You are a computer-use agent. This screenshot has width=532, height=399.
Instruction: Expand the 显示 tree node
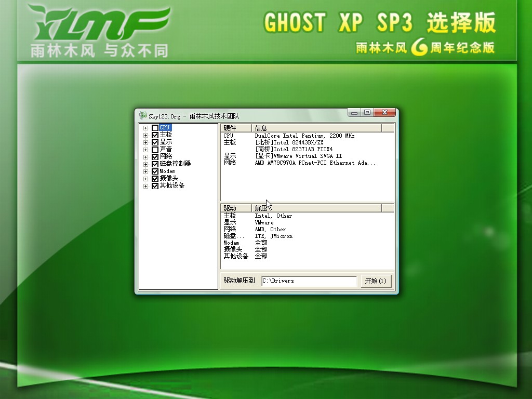145,142
